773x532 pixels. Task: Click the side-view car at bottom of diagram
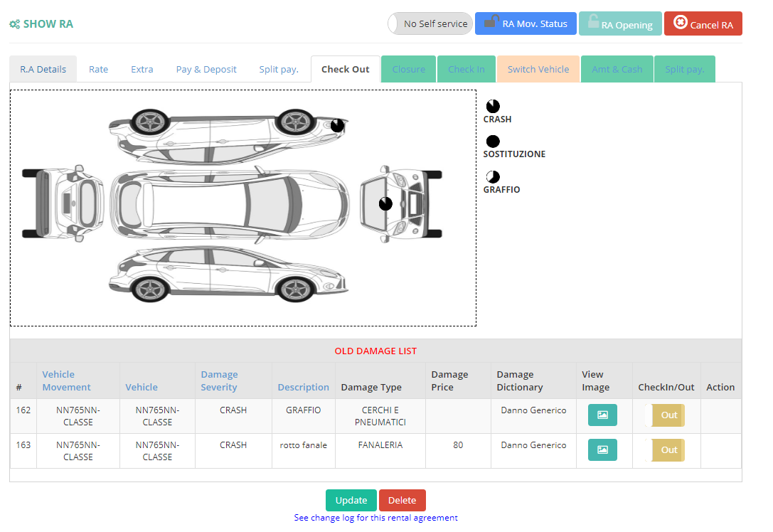228,274
